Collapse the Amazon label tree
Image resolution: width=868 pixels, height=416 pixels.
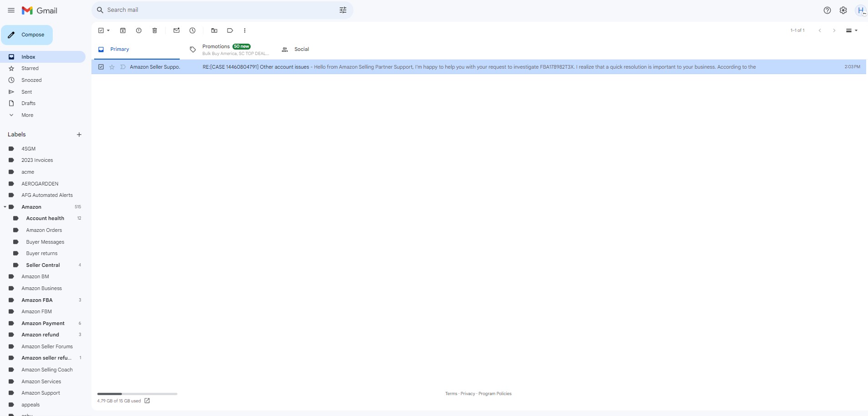(x=5, y=207)
